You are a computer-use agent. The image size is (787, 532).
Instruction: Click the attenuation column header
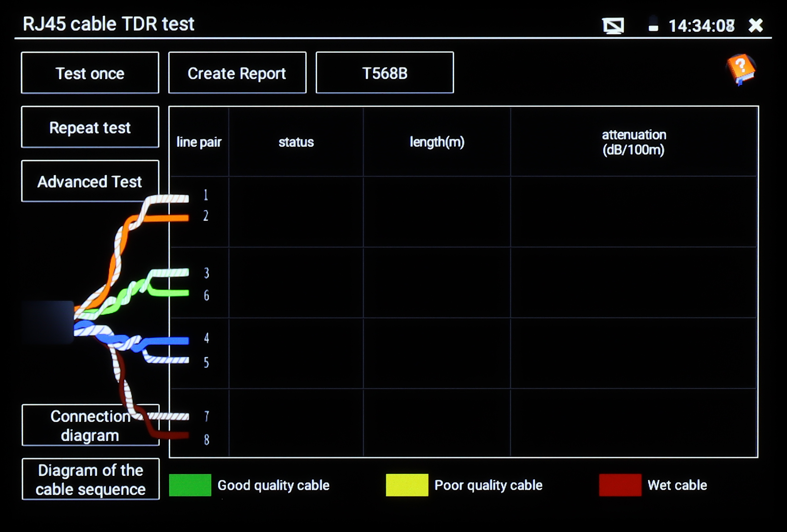(633, 142)
